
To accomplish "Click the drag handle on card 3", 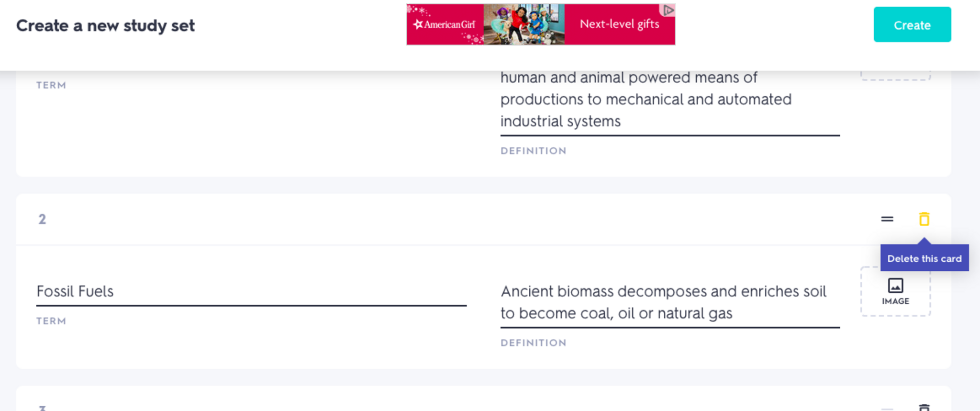I will coord(887,409).
